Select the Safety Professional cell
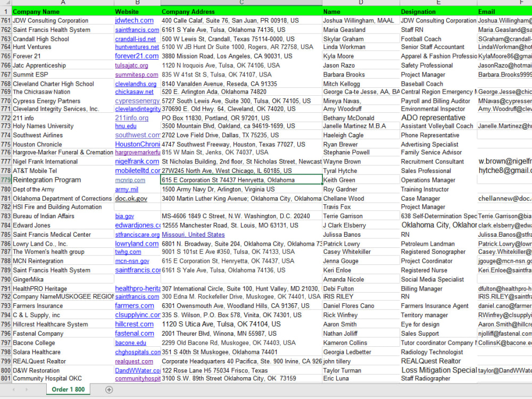Viewport: 532px width, 399px height. pyautogui.click(x=438, y=65)
